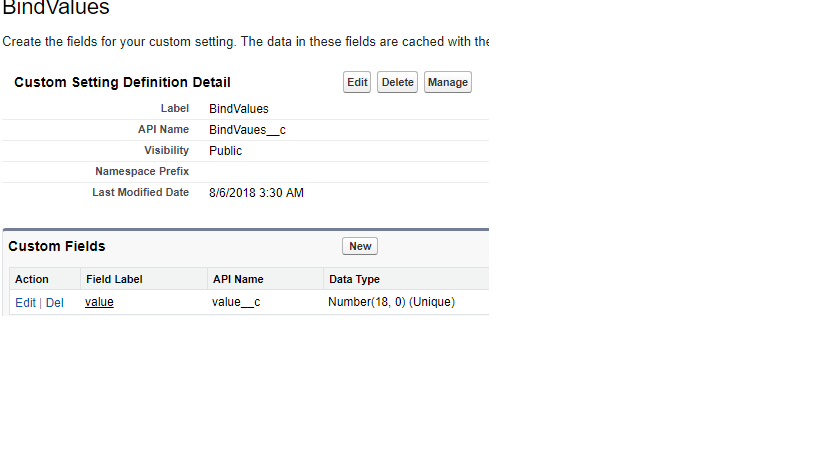The image size is (819, 460).
Task: Click the Edit link in the value row
Action: coord(25,302)
